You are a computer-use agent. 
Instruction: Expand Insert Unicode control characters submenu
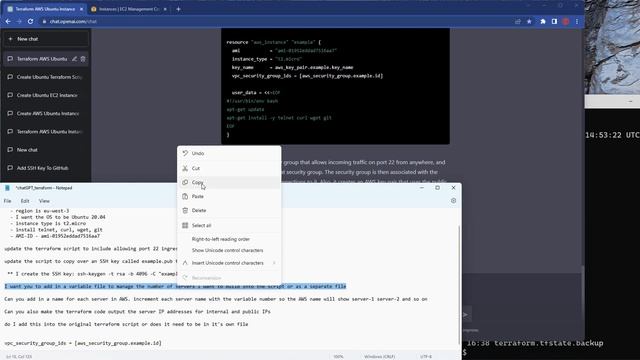pos(229,263)
